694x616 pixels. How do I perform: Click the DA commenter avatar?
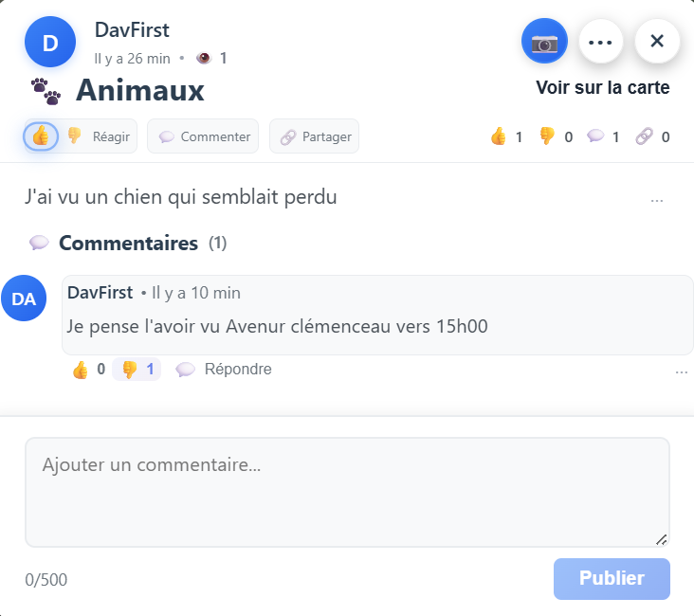pyautogui.click(x=24, y=299)
